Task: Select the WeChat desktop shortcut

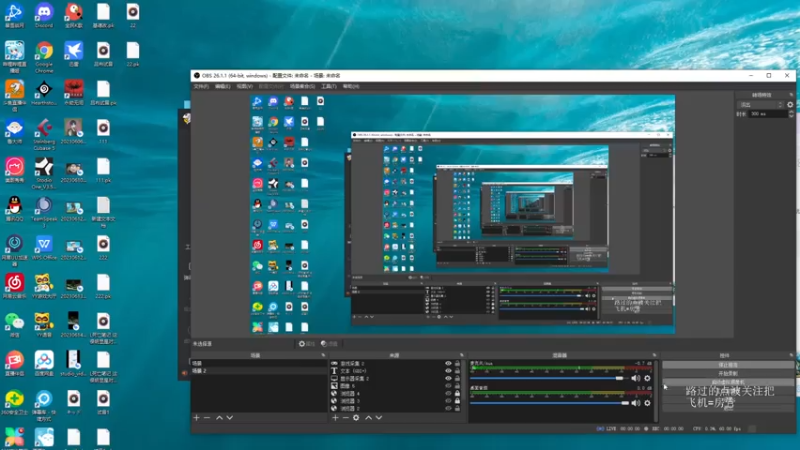Action: click(14, 325)
